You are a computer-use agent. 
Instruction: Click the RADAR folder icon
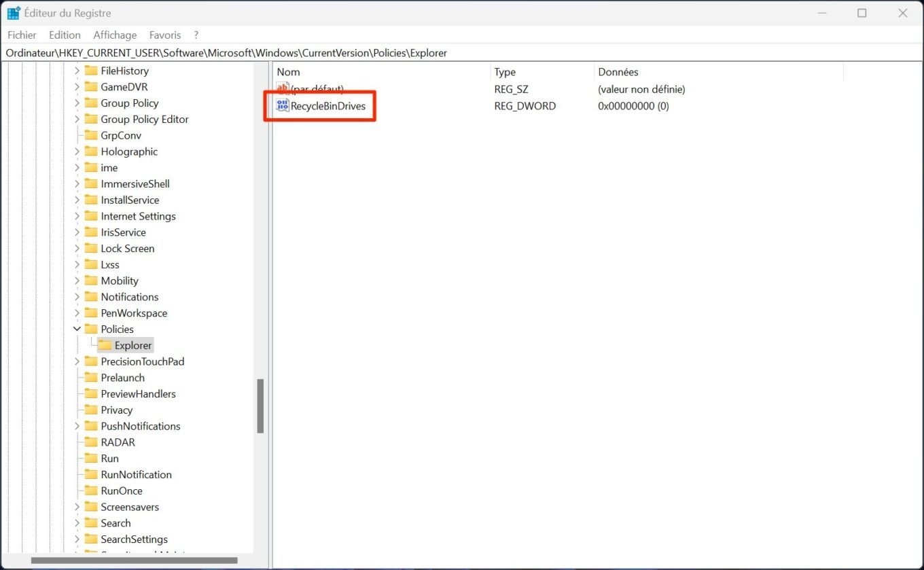point(91,442)
